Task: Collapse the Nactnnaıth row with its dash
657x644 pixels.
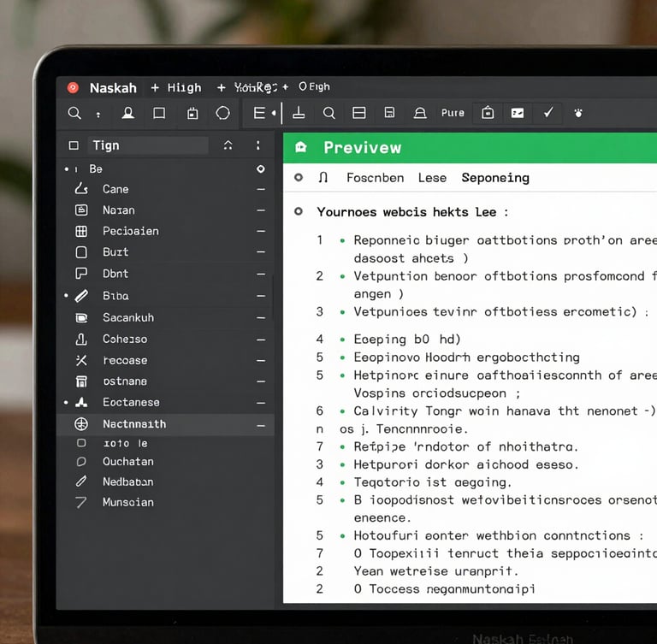Action: point(261,426)
